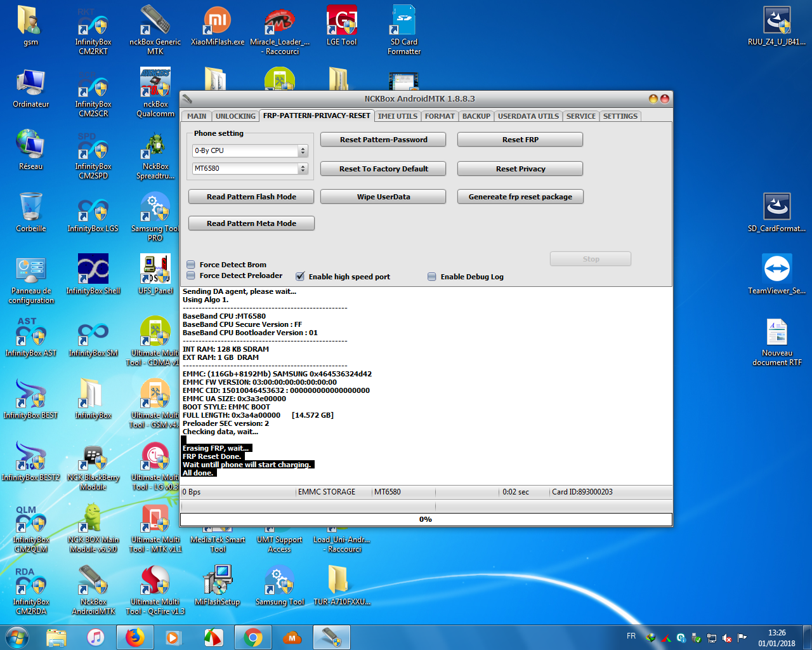
Task: Open the InfinityBox CM2QLM shortcut
Action: 31,528
